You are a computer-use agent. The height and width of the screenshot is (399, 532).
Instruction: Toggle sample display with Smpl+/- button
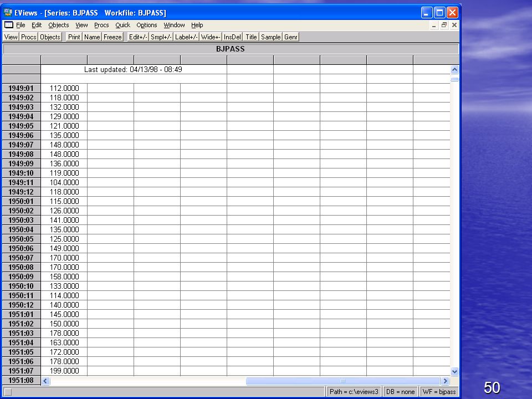point(161,37)
